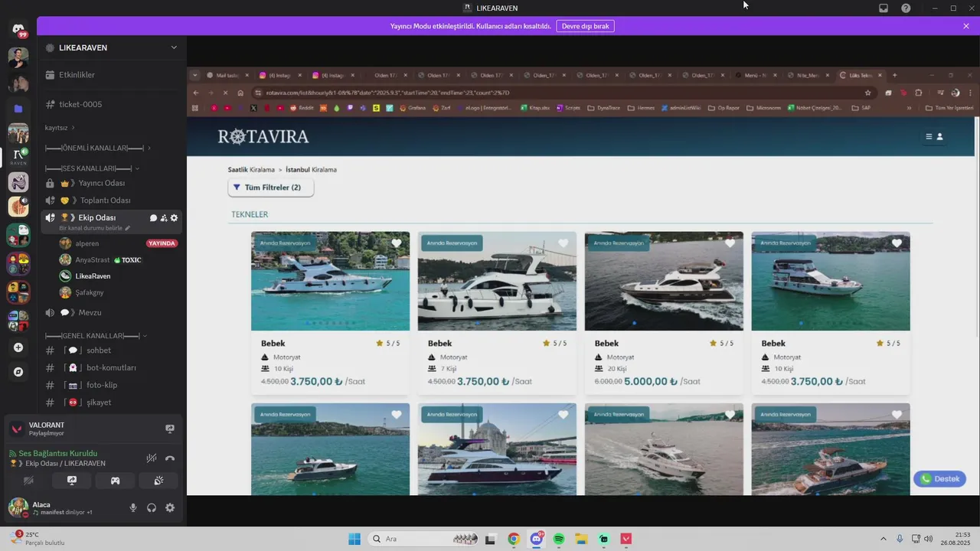980x551 pixels.
Task: Open new browser tab plus button
Action: click(894, 75)
